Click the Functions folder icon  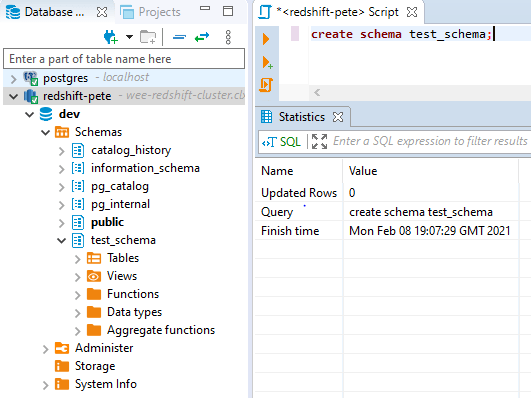tap(94, 294)
